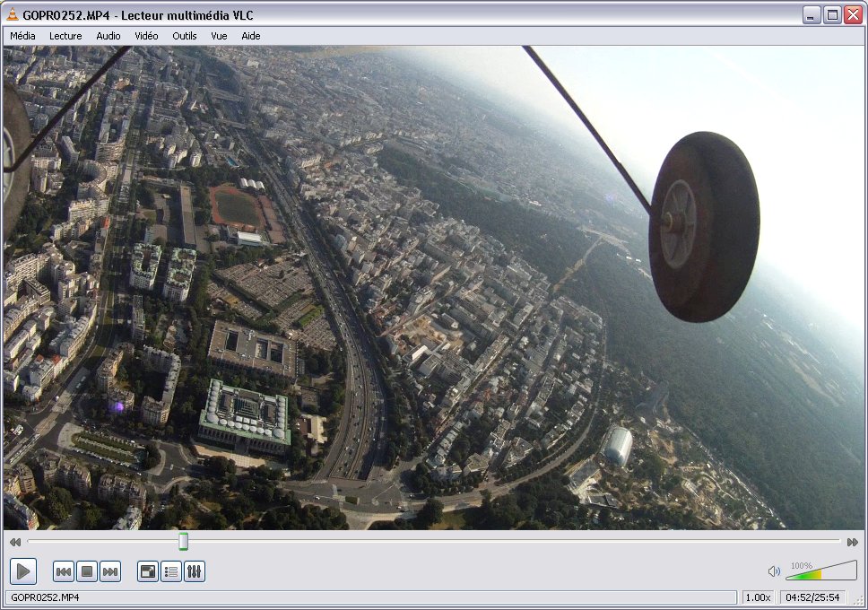Image resolution: width=868 pixels, height=610 pixels.
Task: Click the 1.00x playback speed indicator
Action: [x=758, y=597]
